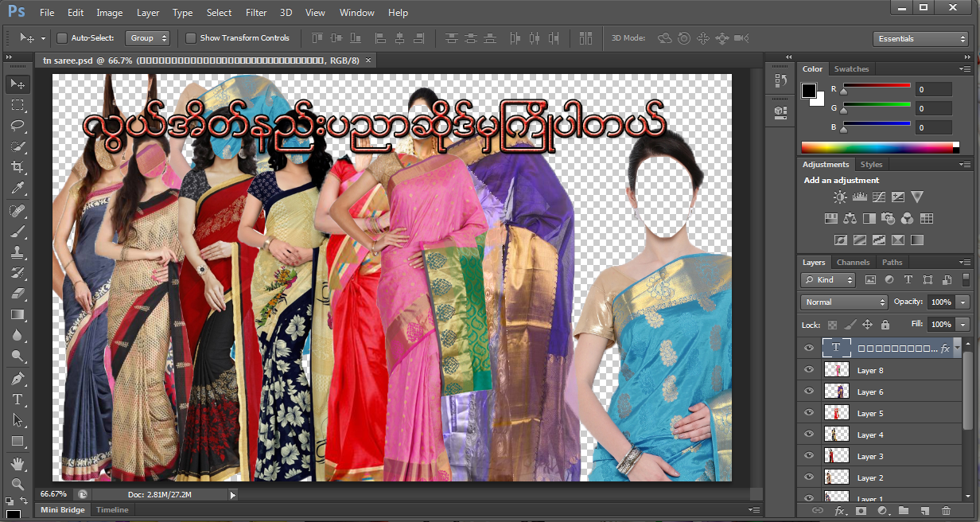Viewport: 980px width, 522px height.
Task: Hide Layer 8 with its eye toggle
Action: 808,369
